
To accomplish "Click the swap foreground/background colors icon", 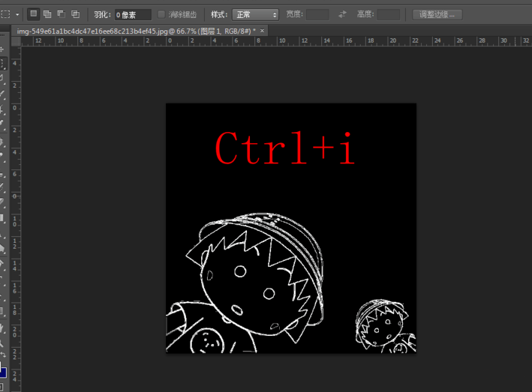I will coord(3,355).
